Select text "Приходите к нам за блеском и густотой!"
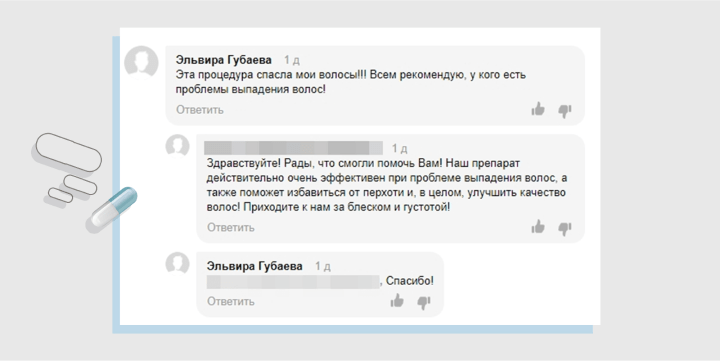The width and height of the screenshot is (720, 361). [x=347, y=207]
